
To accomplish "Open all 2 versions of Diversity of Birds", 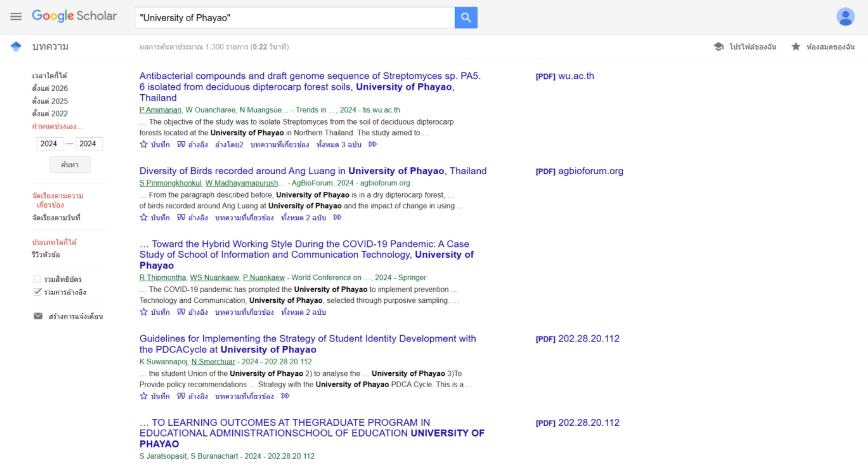I will point(304,218).
